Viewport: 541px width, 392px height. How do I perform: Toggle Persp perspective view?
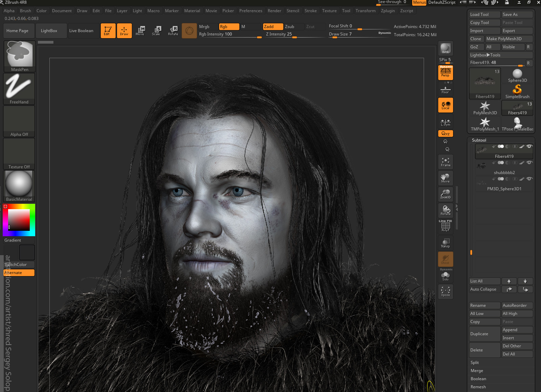pos(446,73)
